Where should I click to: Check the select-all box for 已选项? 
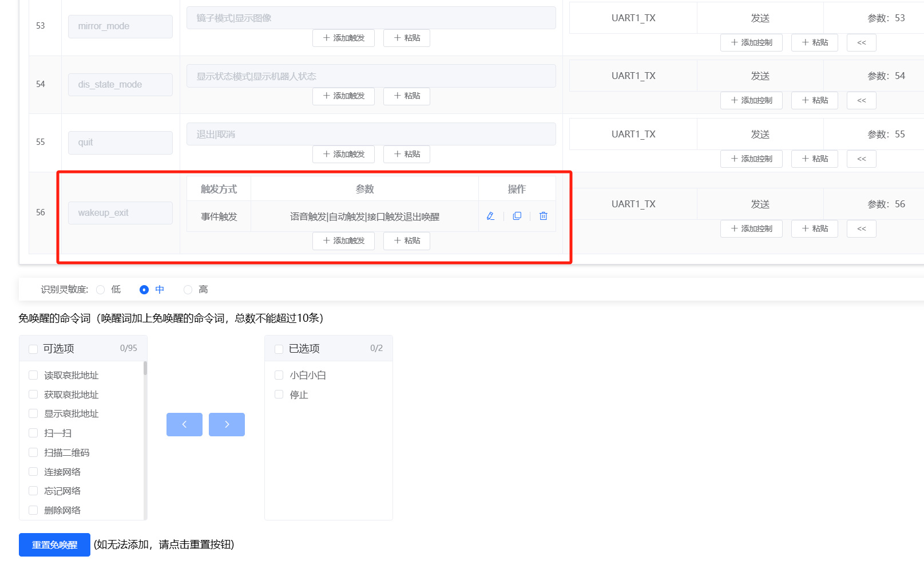pyautogui.click(x=279, y=349)
